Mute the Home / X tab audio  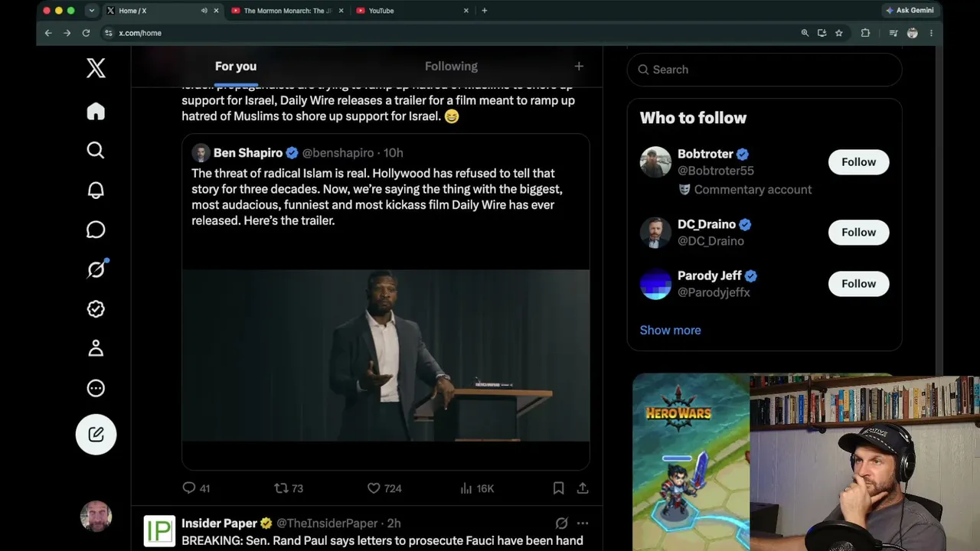(x=204, y=11)
